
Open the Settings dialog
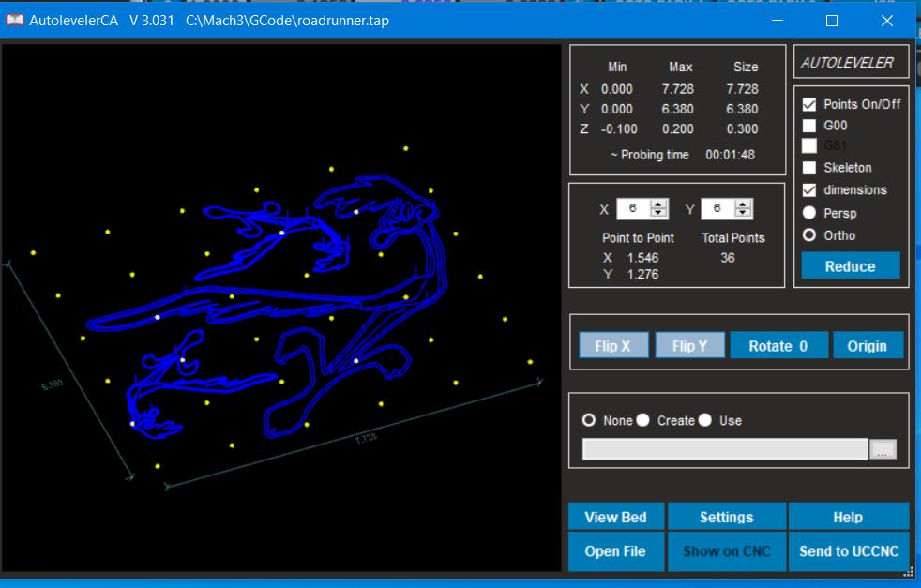(x=727, y=517)
